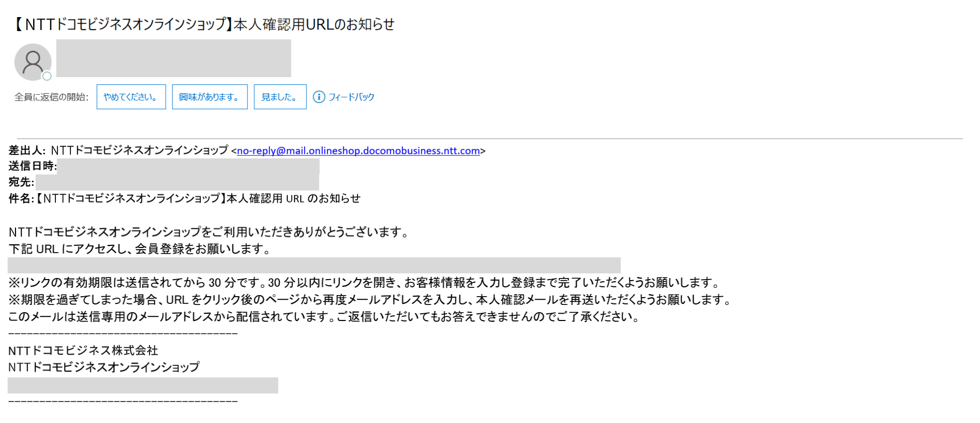Open the no-reply@mail.onlineshop.docomobusiness.ntt.com address link
This screenshot has height=423, width=980.
click(x=358, y=151)
